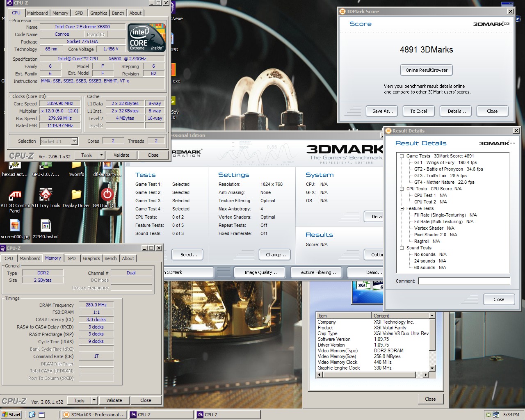Open the hwoinfo folder on desktop

click(x=76, y=169)
